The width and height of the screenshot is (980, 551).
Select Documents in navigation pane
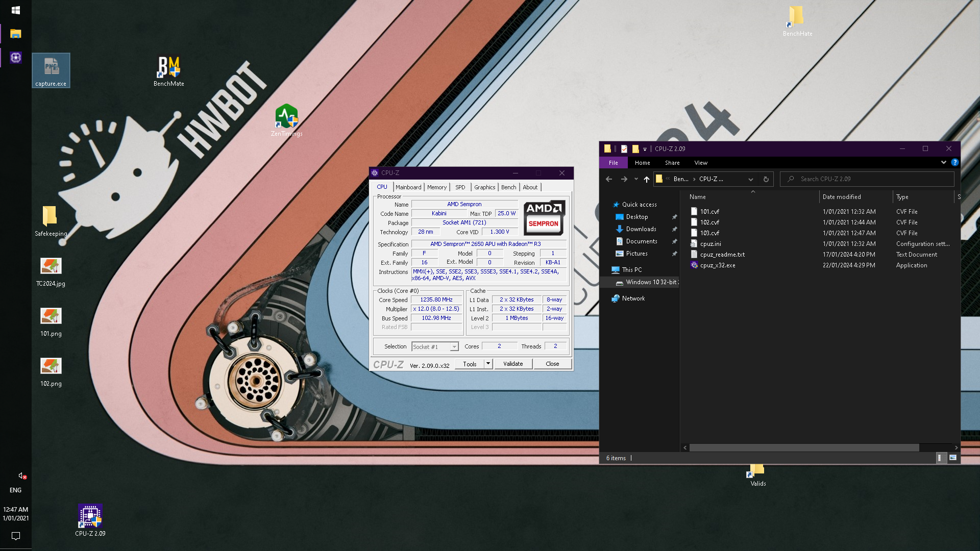[641, 241]
